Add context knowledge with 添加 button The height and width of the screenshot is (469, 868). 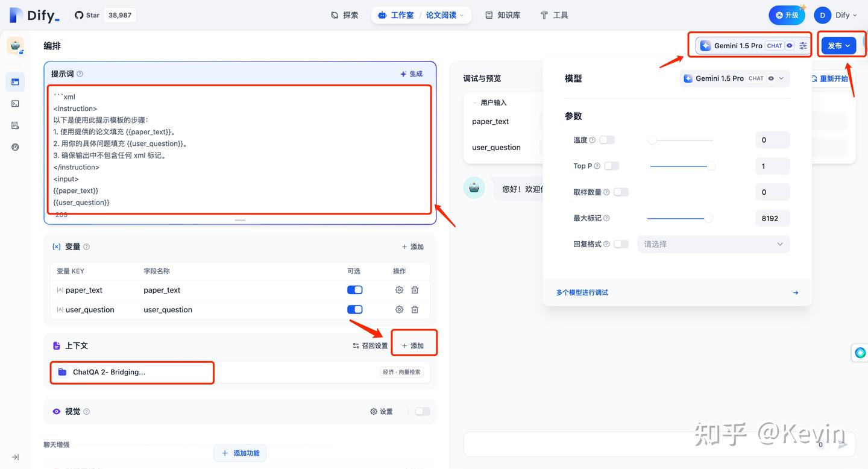click(x=414, y=345)
